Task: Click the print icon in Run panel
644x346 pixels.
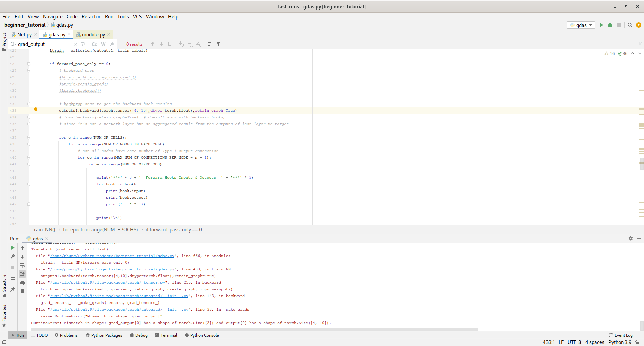Action: tap(22, 283)
